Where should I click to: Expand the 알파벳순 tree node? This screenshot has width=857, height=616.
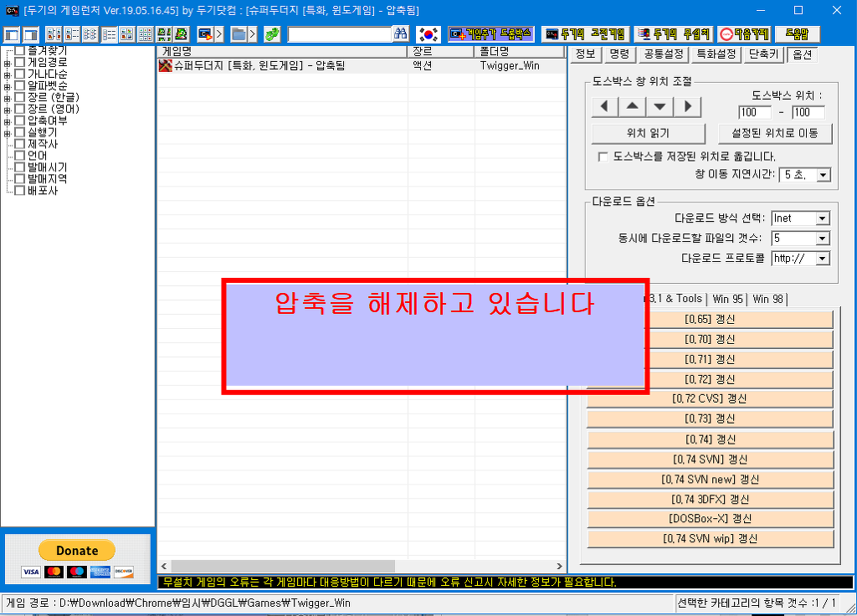click(x=7, y=86)
